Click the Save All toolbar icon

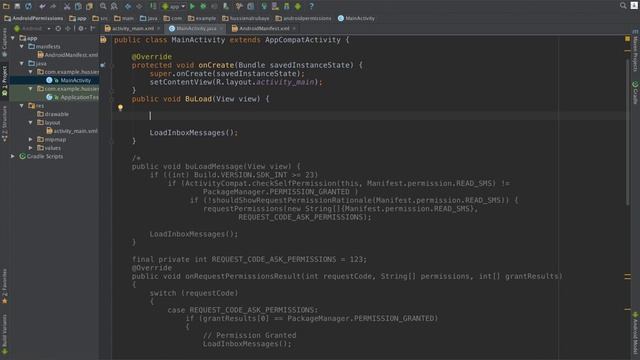tap(17, 6)
